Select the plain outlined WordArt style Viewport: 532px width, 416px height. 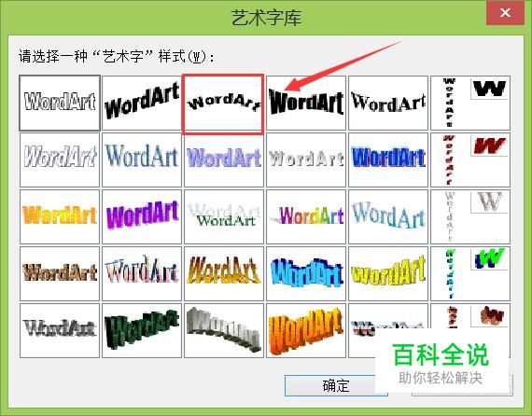pyautogui.click(x=60, y=104)
